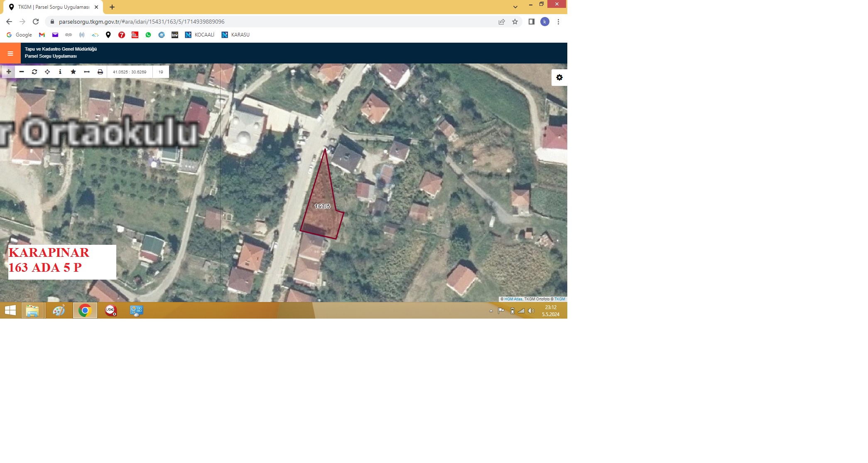The width and height of the screenshot is (868, 463).
Task: Expand Chrome tab search chevron
Action: (515, 7)
